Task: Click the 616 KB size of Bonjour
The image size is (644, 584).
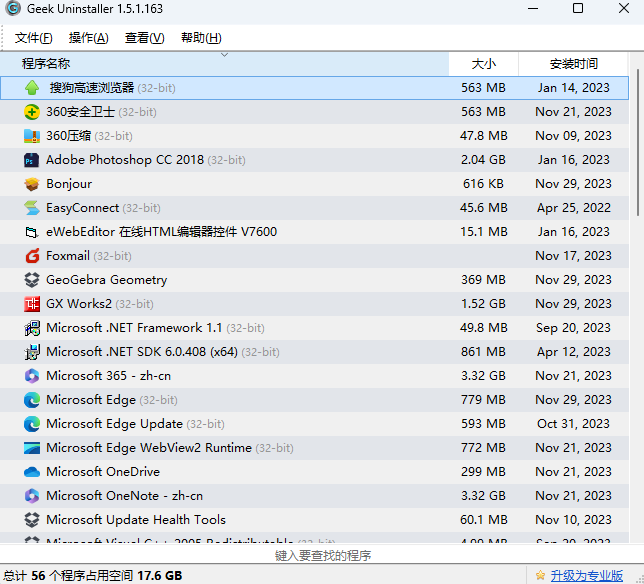Action: click(483, 184)
